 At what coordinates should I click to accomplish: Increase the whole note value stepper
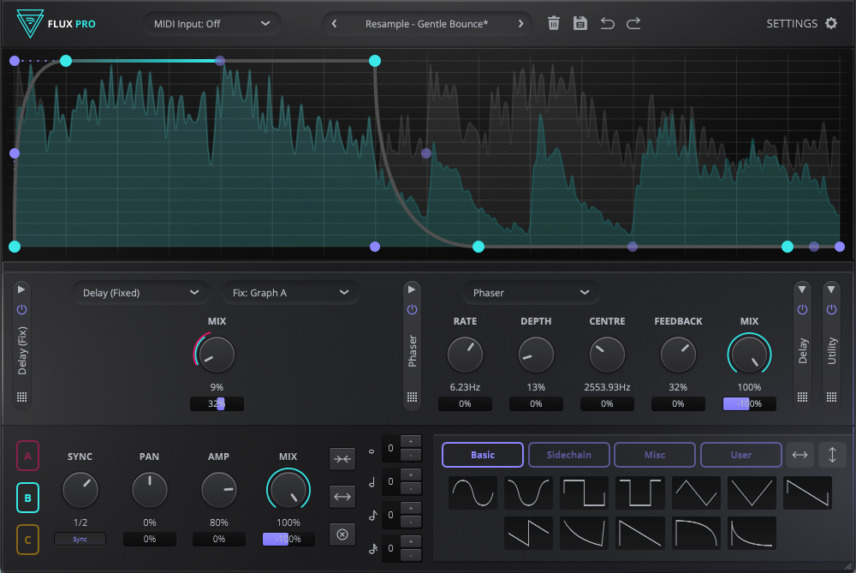click(x=411, y=441)
